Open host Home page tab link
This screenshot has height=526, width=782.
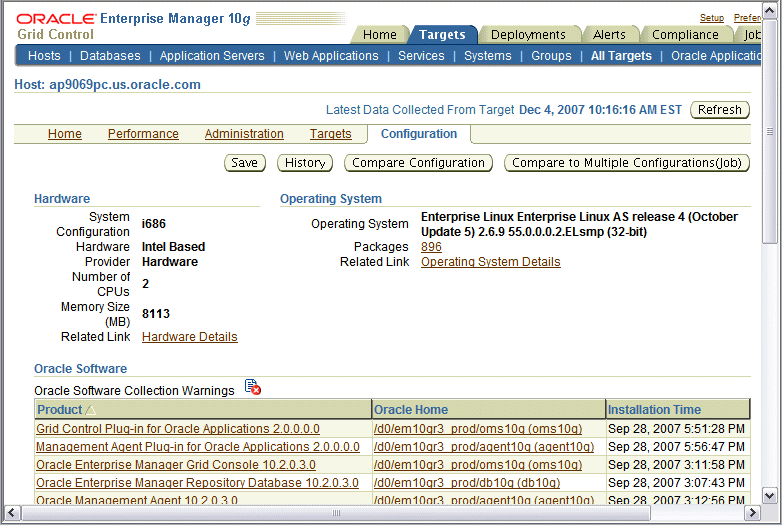click(65, 134)
